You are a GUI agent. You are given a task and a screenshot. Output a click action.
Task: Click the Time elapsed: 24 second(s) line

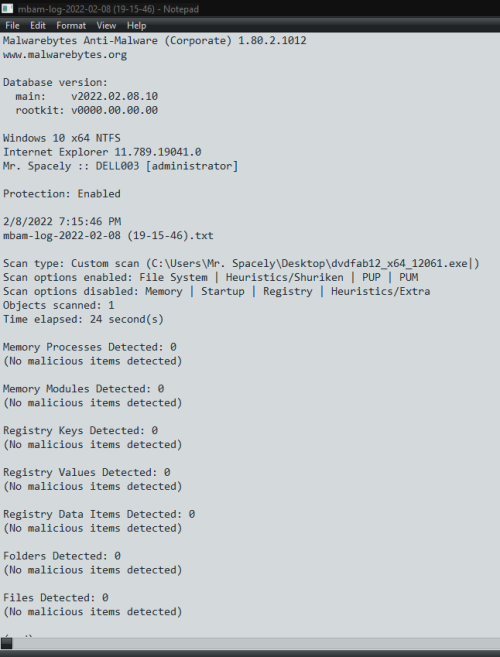click(83, 319)
